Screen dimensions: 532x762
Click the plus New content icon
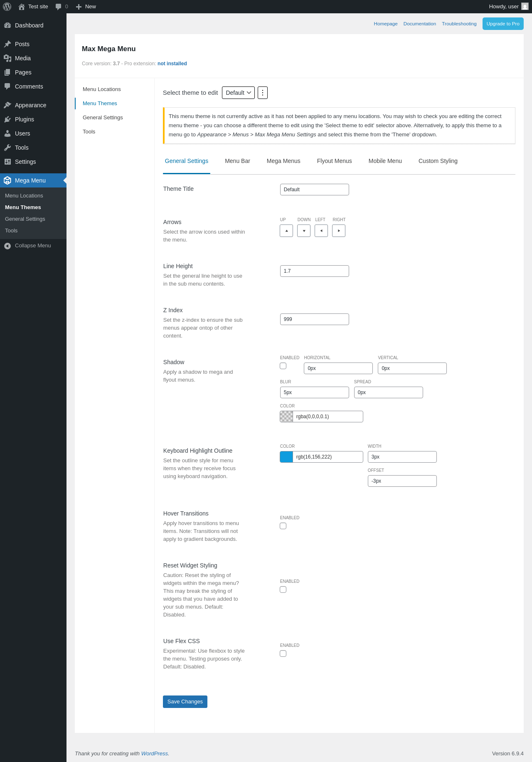click(x=79, y=7)
